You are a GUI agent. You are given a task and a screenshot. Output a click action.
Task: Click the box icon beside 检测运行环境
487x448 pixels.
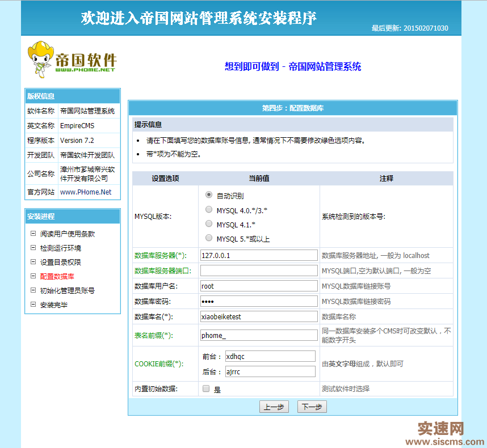(33, 248)
